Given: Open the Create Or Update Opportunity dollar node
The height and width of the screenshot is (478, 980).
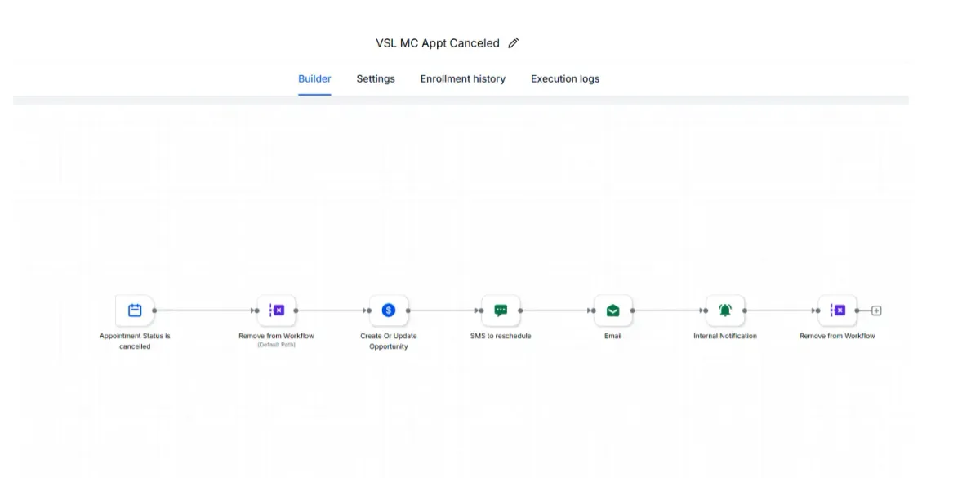Looking at the screenshot, I should tap(389, 310).
